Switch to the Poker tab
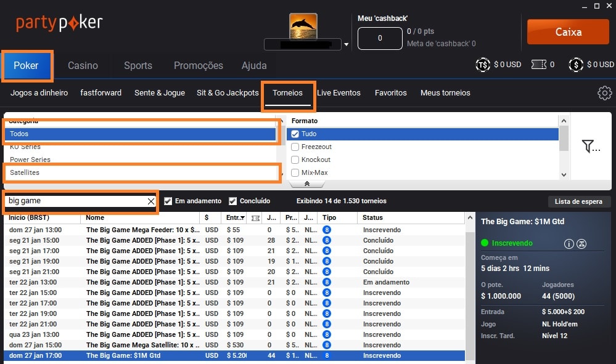Image resolution: width=616 pixels, height=364 pixels. point(27,65)
